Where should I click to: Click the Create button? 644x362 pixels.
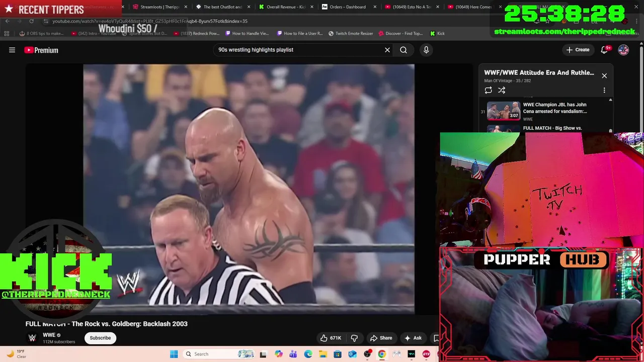point(578,50)
